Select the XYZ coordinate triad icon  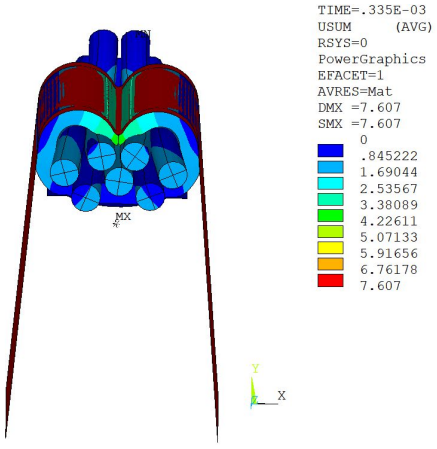pyautogui.click(x=267, y=386)
